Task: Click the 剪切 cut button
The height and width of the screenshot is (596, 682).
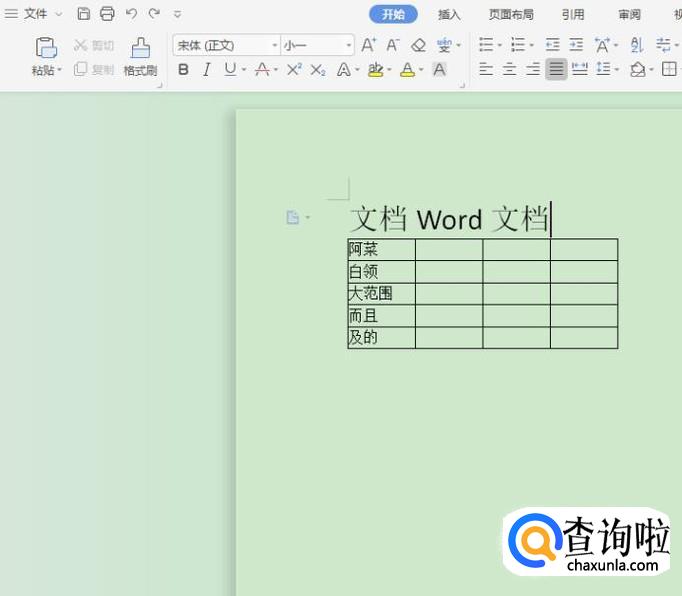Action: tap(94, 45)
